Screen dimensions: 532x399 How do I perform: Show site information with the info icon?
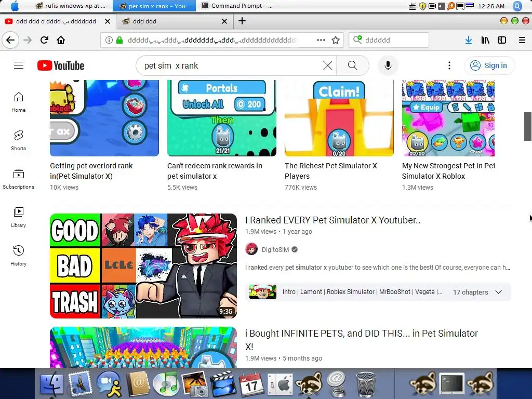[x=109, y=40]
